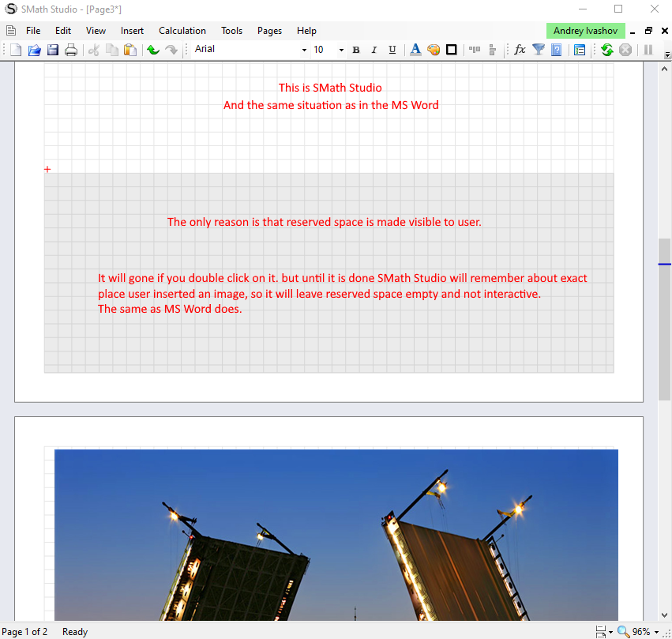Expand the Arial font name dropdown
This screenshot has width=672, height=639.
coord(304,50)
